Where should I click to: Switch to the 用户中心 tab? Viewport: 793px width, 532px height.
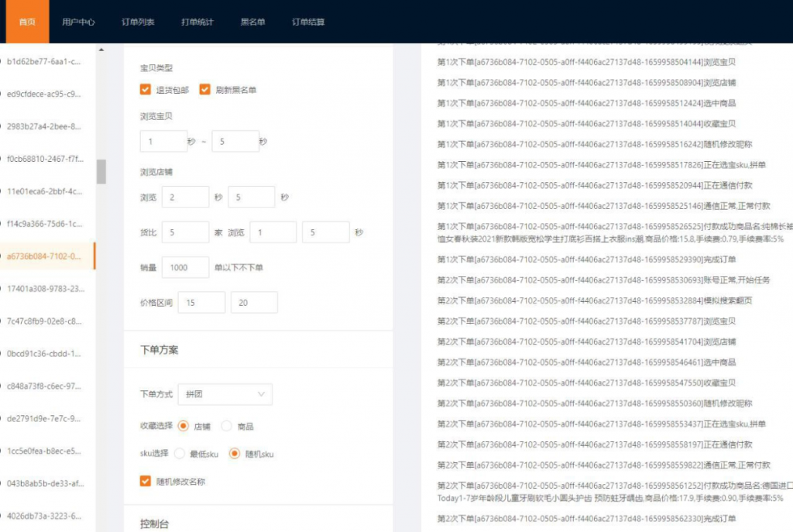tap(78, 22)
